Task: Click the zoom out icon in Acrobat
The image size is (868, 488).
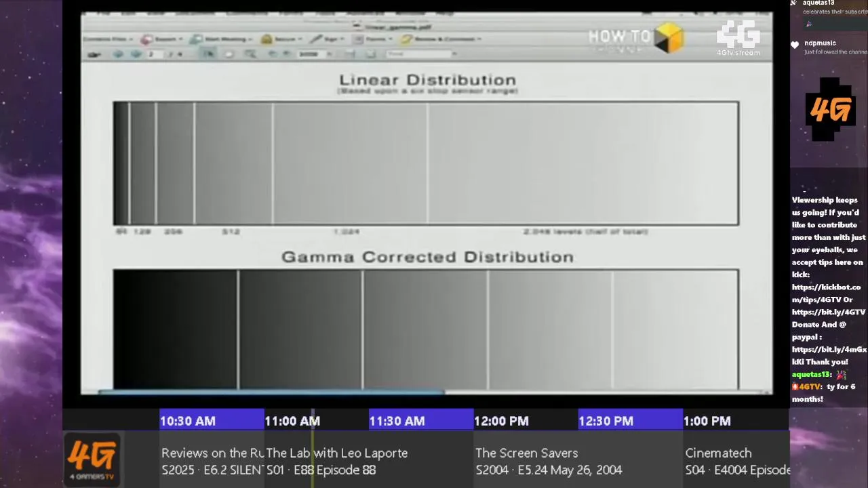Action: tap(273, 54)
